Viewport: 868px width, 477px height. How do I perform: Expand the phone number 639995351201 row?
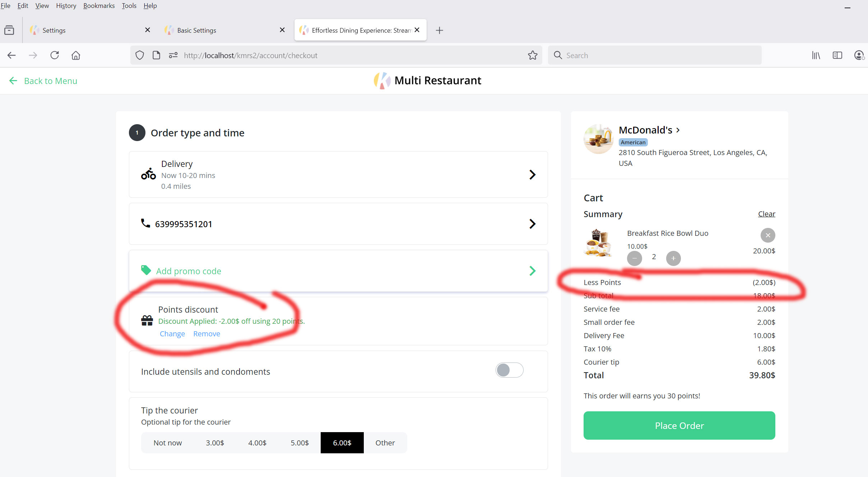[x=338, y=224]
